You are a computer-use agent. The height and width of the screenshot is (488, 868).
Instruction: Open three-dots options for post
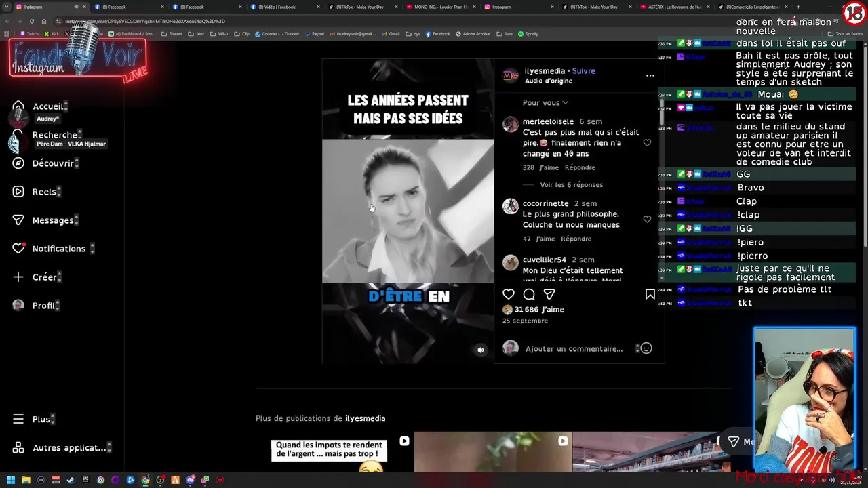click(650, 75)
